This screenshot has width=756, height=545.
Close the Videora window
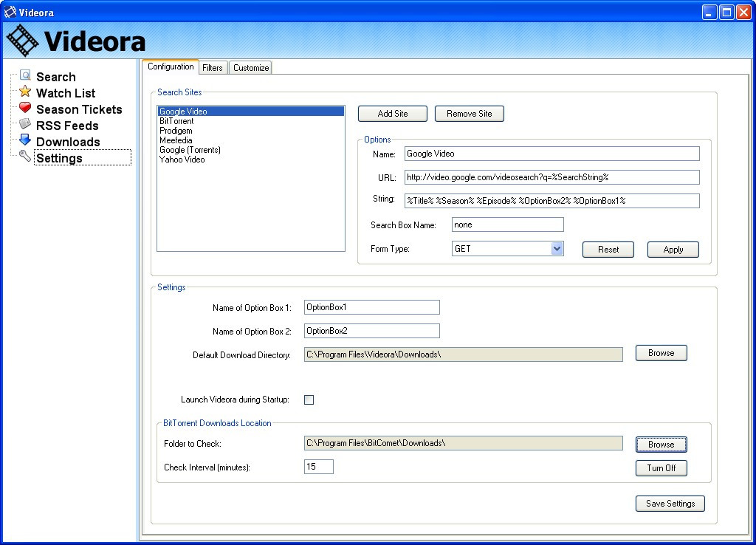coord(743,12)
